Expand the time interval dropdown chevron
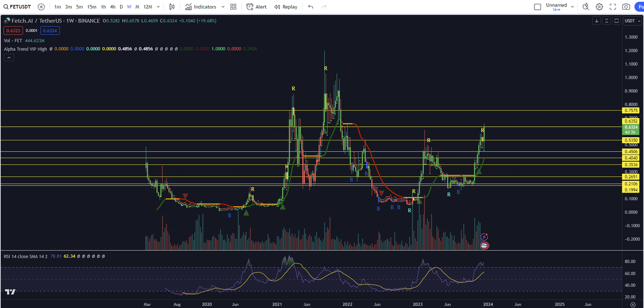The width and height of the screenshot is (644, 308). pyautogui.click(x=158, y=7)
